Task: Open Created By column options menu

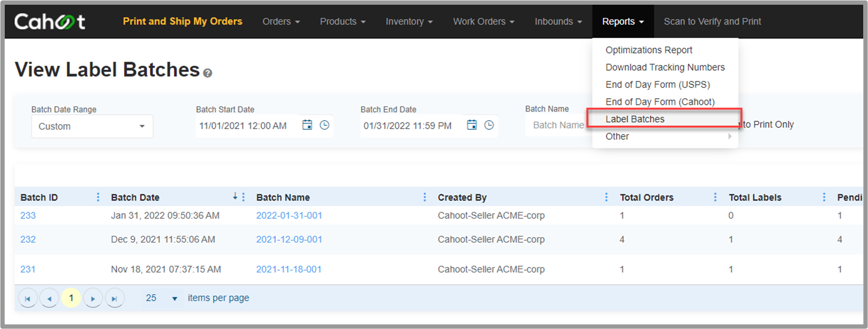Action: (x=606, y=197)
